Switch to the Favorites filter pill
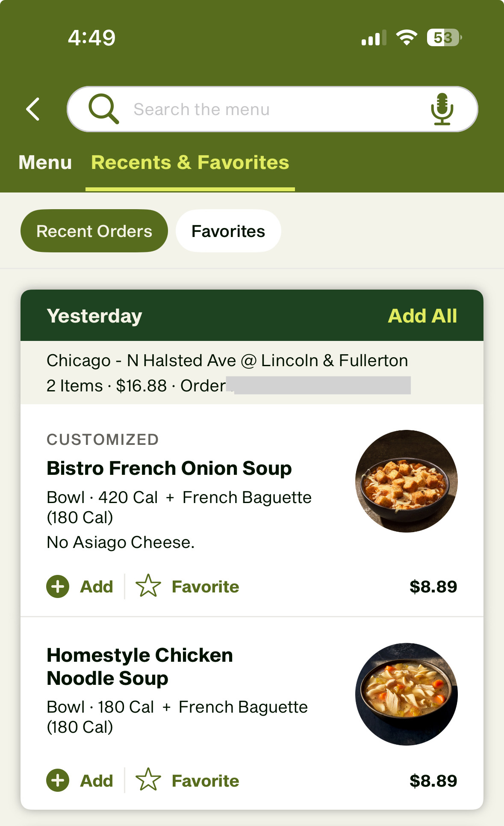This screenshot has height=826, width=504. [228, 231]
